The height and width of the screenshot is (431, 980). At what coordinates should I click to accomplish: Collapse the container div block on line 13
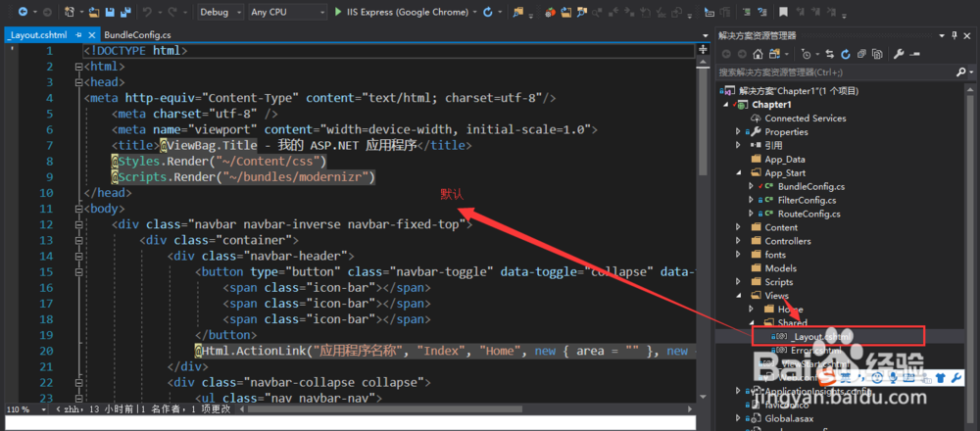coord(78,241)
